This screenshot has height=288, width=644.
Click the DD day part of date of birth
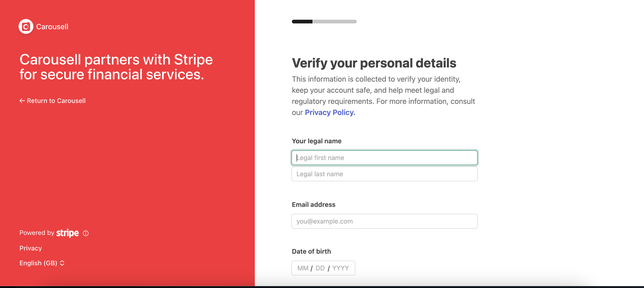tap(320, 268)
